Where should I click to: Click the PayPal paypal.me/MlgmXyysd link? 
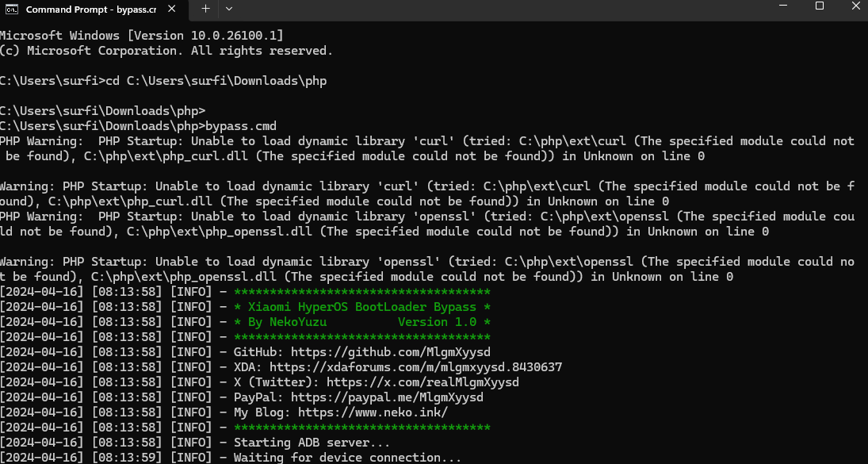[x=387, y=397]
